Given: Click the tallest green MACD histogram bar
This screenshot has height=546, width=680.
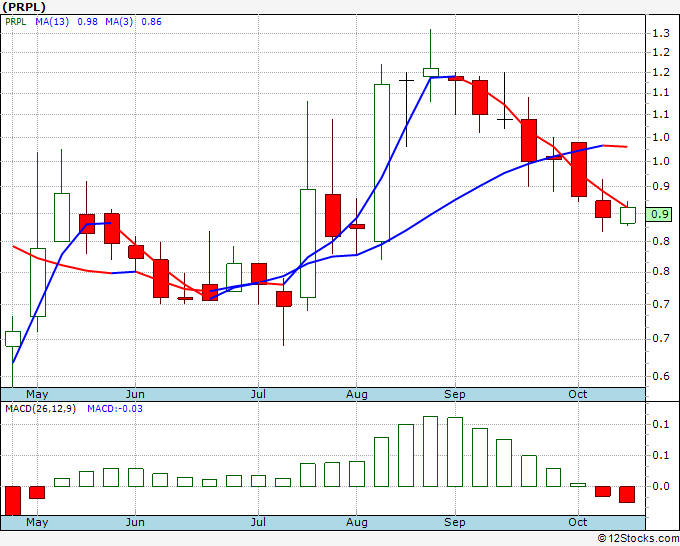Looking at the screenshot, I should click(430, 451).
